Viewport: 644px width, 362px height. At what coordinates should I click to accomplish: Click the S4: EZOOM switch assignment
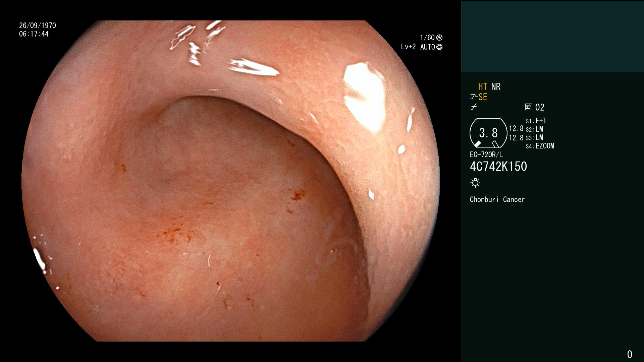pyautogui.click(x=540, y=146)
